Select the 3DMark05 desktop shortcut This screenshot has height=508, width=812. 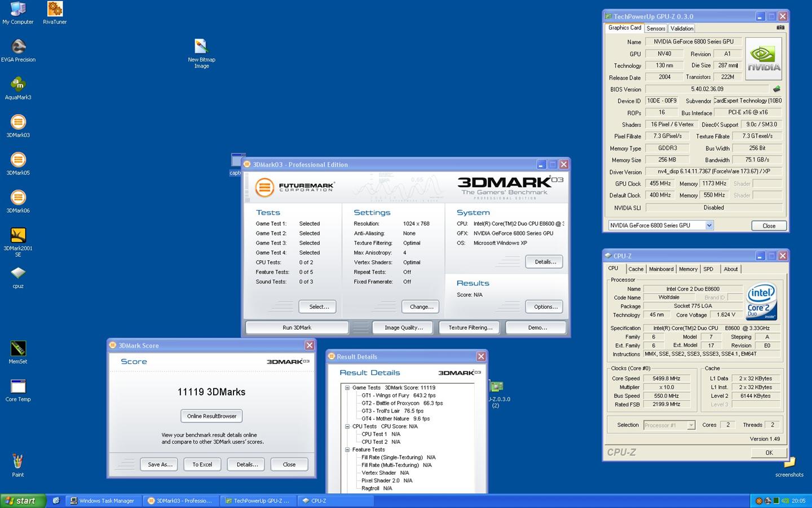click(18, 164)
